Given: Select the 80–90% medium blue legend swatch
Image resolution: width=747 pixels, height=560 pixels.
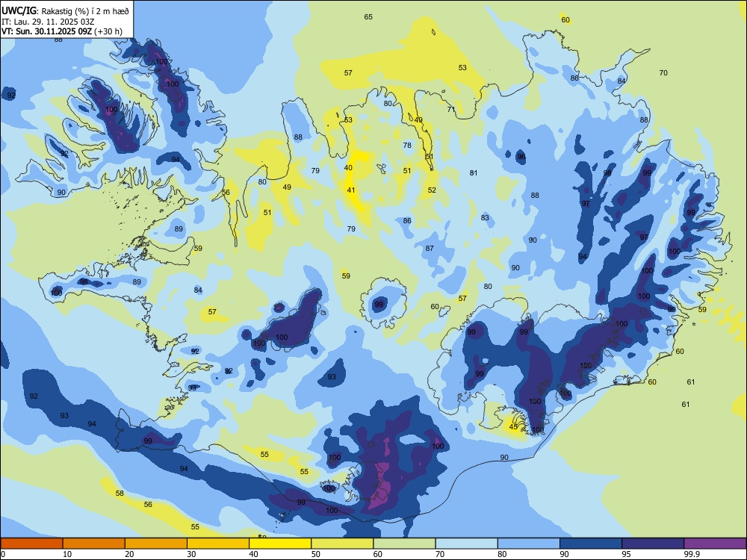Looking at the screenshot, I should click(529, 544).
